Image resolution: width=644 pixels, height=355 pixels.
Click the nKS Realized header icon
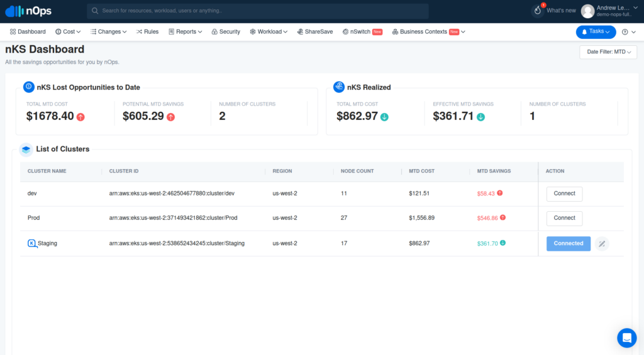tap(339, 87)
